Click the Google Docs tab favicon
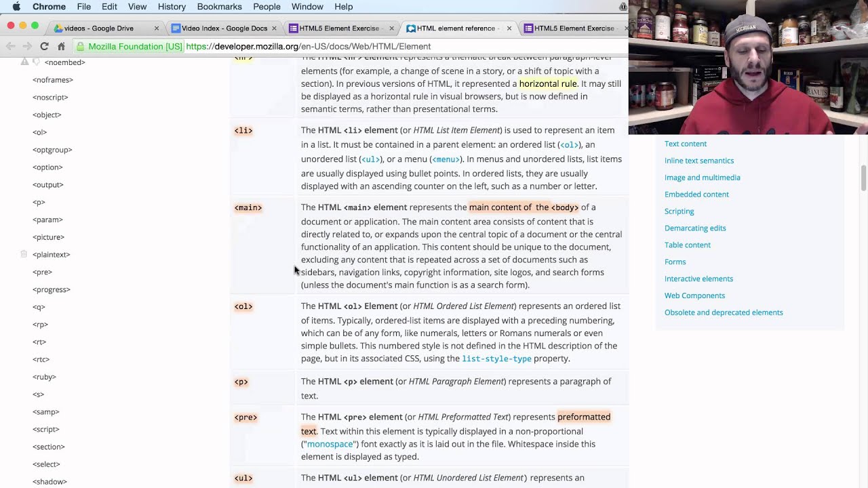The height and width of the screenshot is (488, 868). pyautogui.click(x=176, y=28)
